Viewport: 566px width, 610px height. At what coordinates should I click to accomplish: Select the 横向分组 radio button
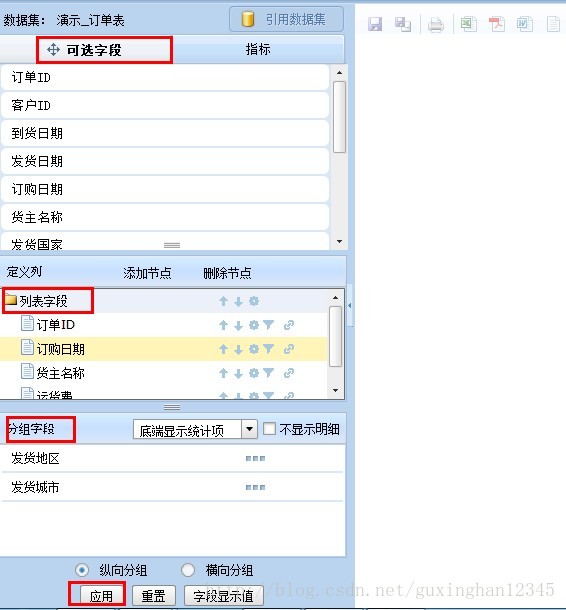[188, 570]
